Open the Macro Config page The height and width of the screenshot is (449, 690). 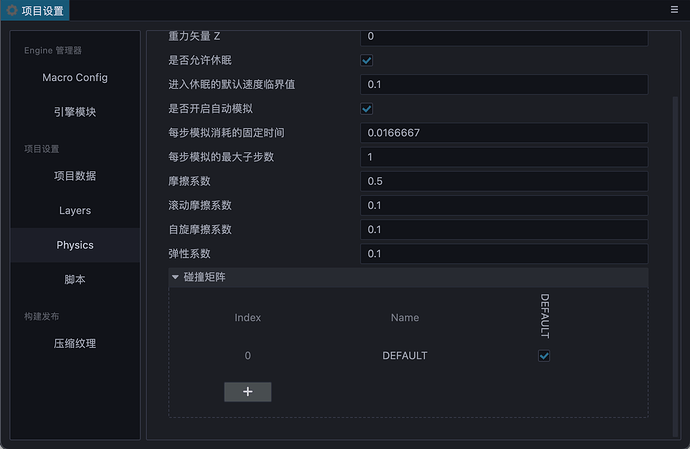tap(75, 78)
